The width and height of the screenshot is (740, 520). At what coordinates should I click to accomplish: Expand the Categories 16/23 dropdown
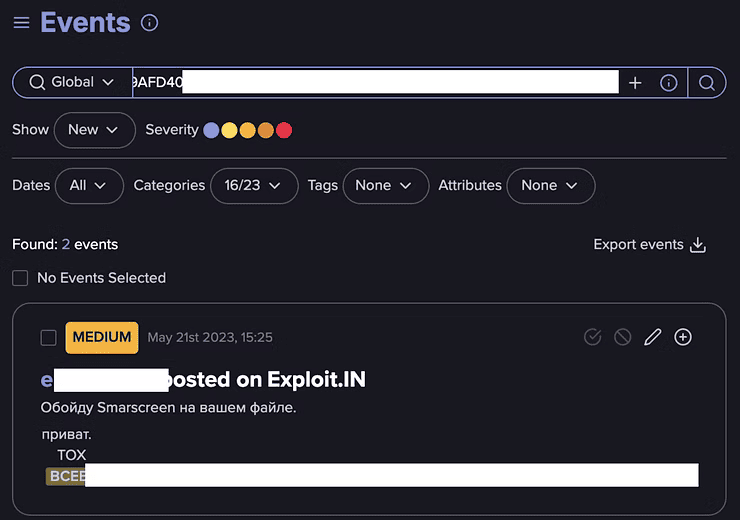(x=253, y=185)
